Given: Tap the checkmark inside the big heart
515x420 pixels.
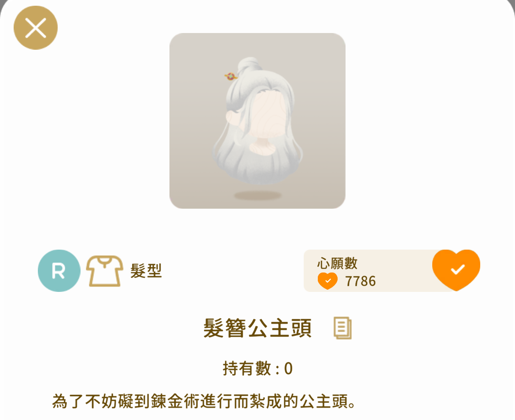Looking at the screenshot, I should point(457,269).
